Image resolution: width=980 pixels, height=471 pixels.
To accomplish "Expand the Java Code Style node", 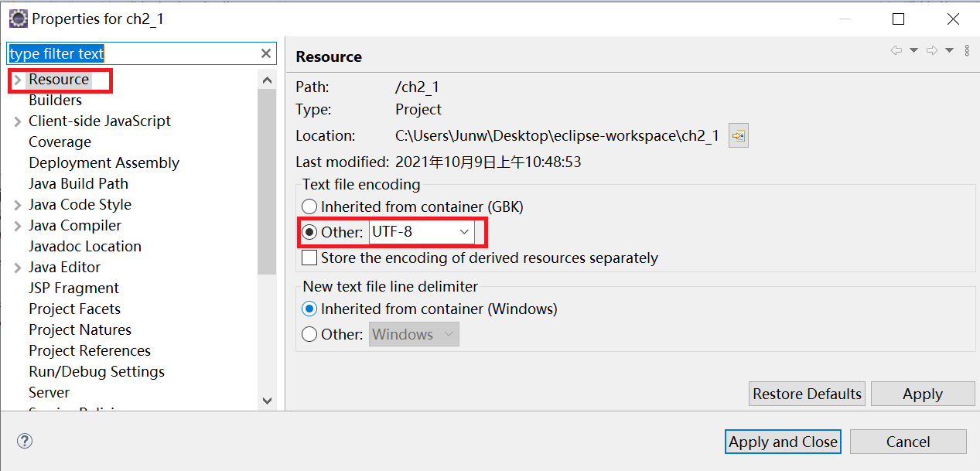I will coord(18,205).
